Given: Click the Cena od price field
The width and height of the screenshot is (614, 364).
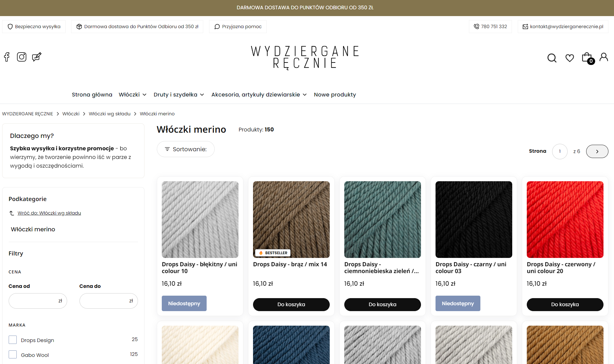Looking at the screenshot, I should 38,301.
